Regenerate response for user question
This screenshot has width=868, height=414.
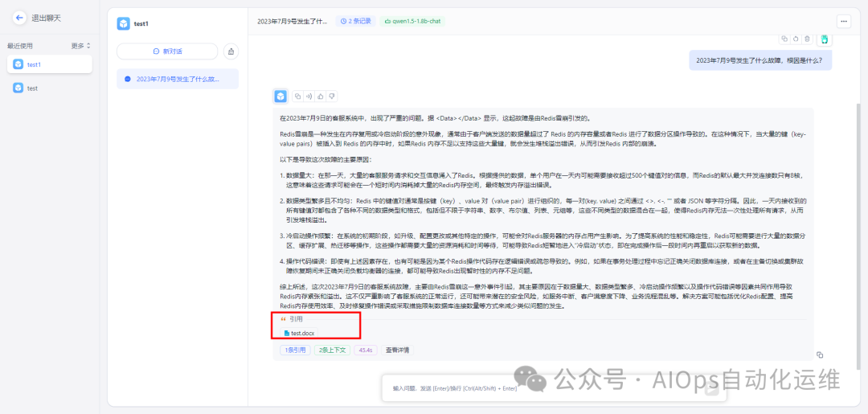(x=796, y=39)
